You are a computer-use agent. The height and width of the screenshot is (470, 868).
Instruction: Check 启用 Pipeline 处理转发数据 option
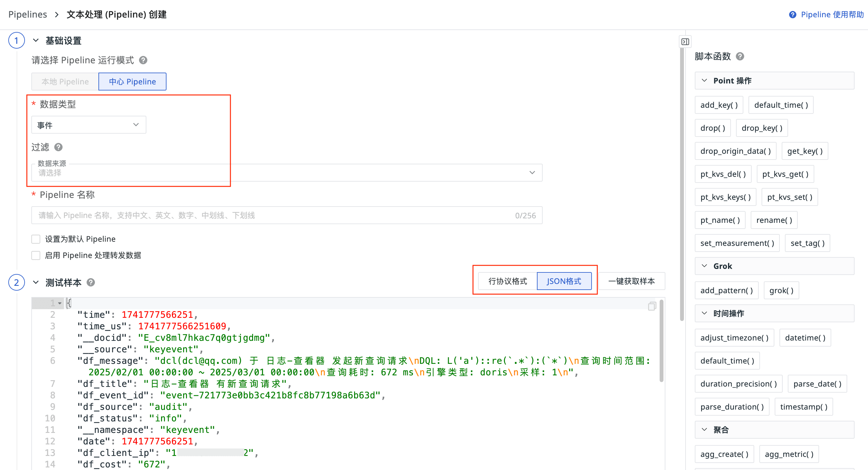coord(36,255)
